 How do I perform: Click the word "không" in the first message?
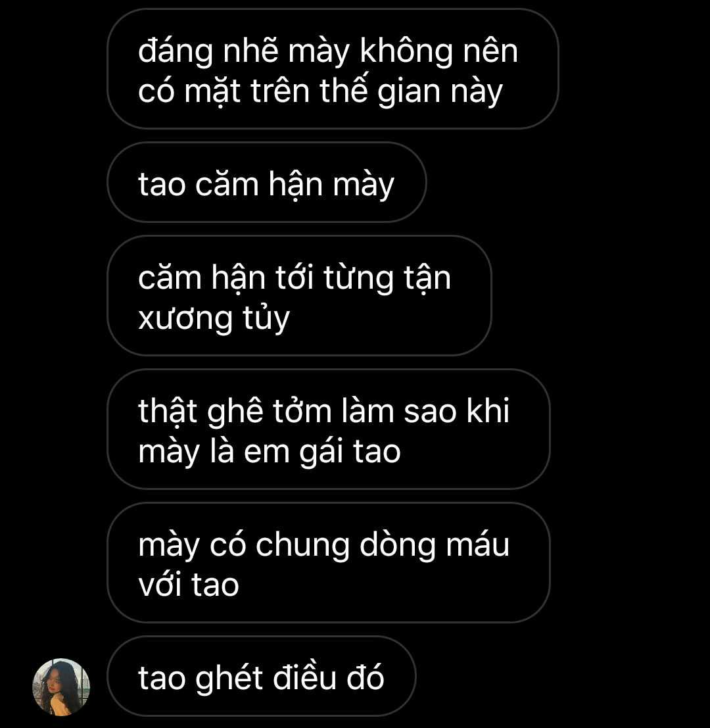click(x=406, y=51)
